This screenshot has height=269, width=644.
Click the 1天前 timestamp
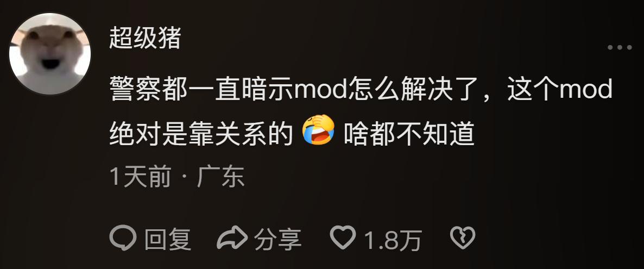tap(141, 178)
